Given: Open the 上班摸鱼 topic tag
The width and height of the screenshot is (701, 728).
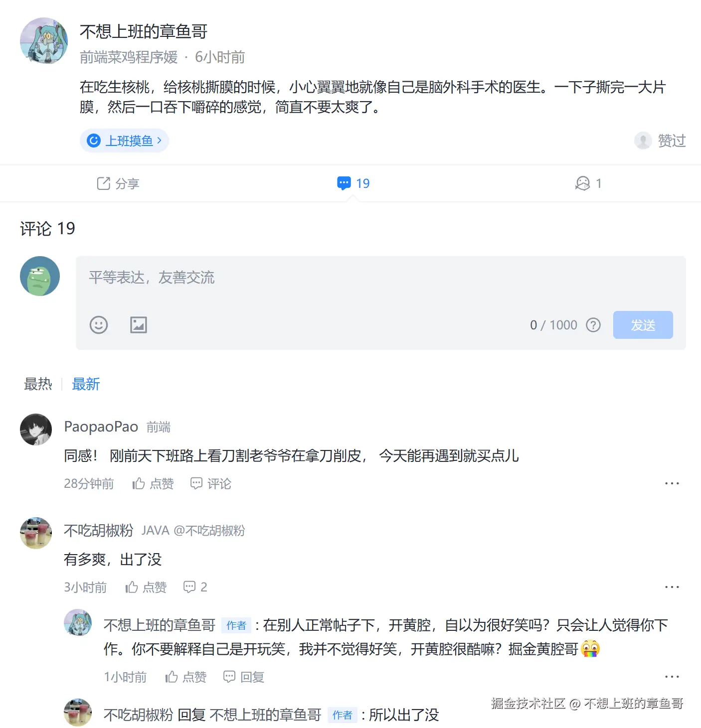Looking at the screenshot, I should (x=124, y=141).
